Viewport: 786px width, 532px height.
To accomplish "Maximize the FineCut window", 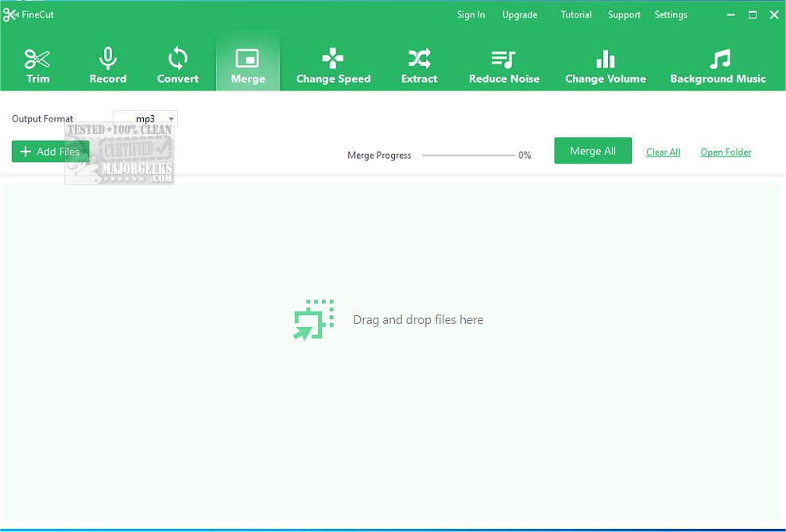I will (753, 15).
